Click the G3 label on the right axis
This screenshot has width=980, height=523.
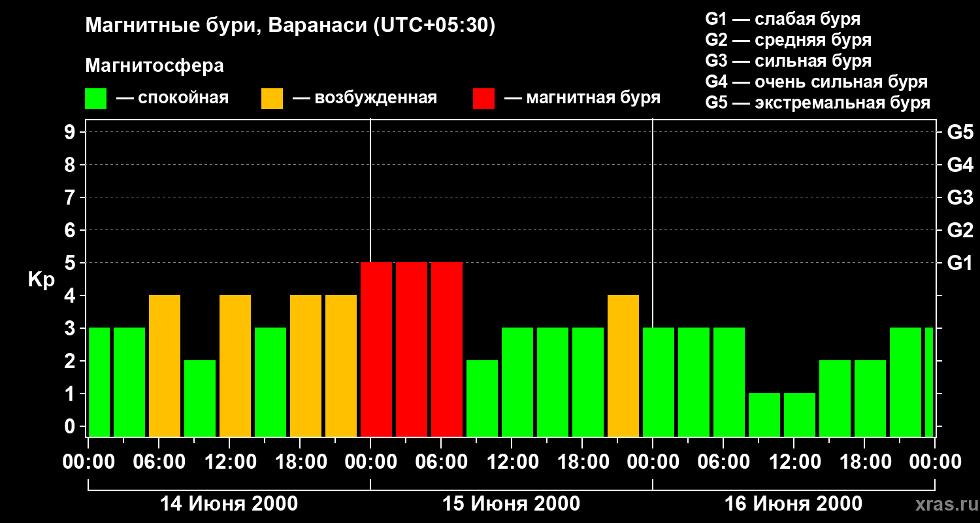(960, 197)
